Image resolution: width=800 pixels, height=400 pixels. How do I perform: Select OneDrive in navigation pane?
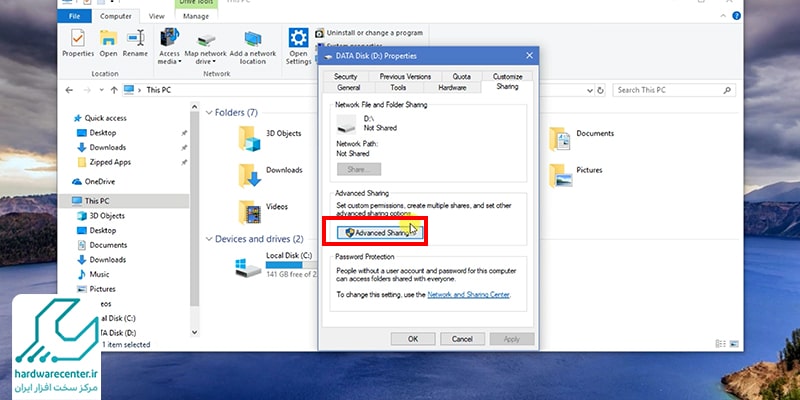94,182
